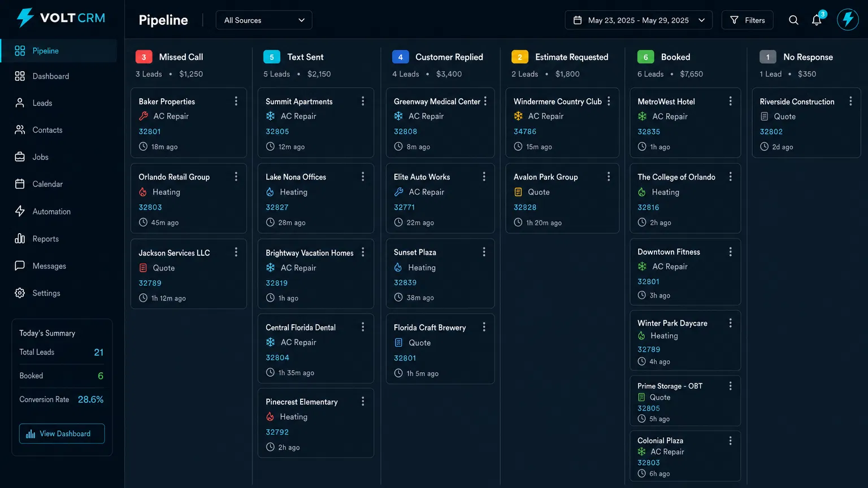Screen dimensions: 868x488
Task: Click the View Dashboard button
Action: tap(62, 433)
